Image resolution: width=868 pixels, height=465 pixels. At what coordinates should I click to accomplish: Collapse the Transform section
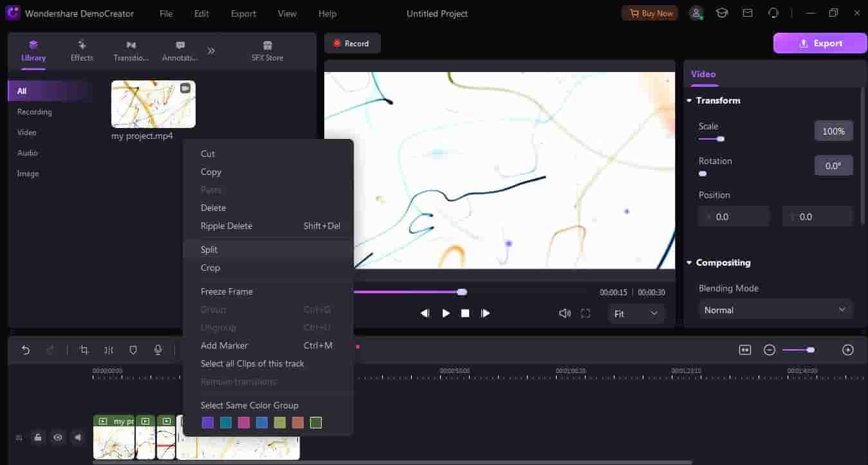pos(689,101)
